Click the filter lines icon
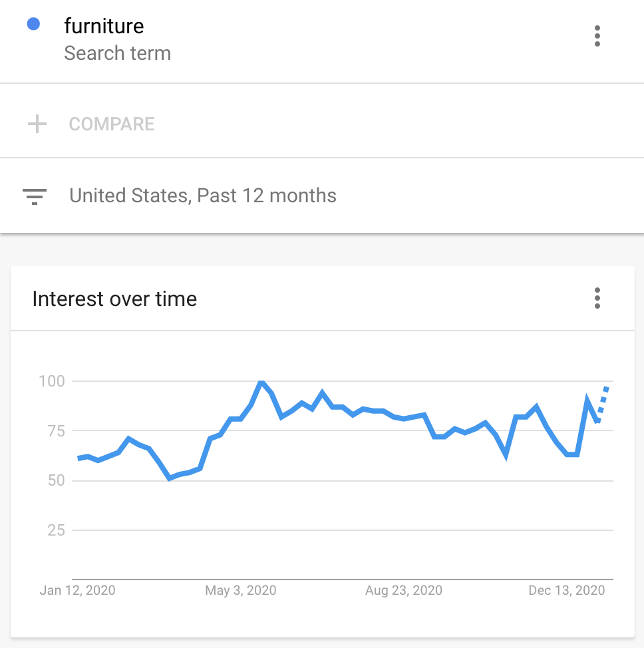This screenshot has height=648, width=644. click(35, 196)
